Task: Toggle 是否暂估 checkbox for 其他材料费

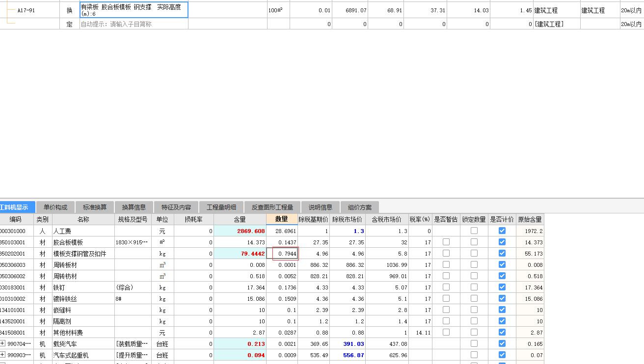Action: [x=446, y=332]
